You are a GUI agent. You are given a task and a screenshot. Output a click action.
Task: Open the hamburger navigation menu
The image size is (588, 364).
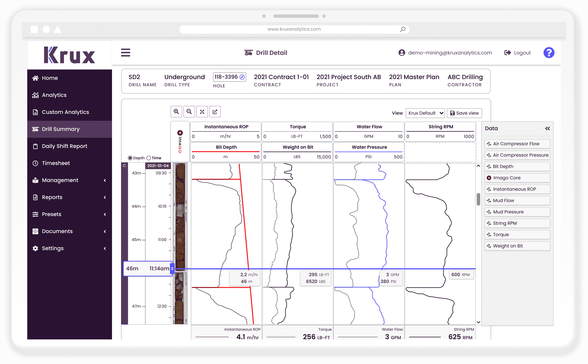tap(126, 52)
